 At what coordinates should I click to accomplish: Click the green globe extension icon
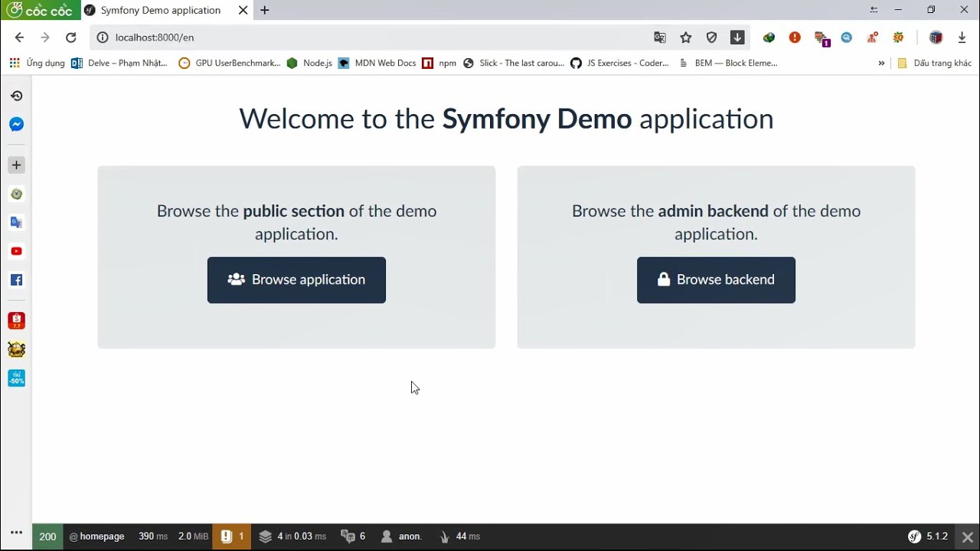click(769, 37)
